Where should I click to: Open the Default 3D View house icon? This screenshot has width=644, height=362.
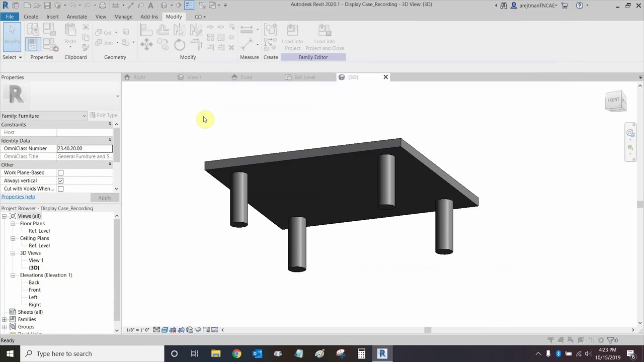[x=164, y=5]
